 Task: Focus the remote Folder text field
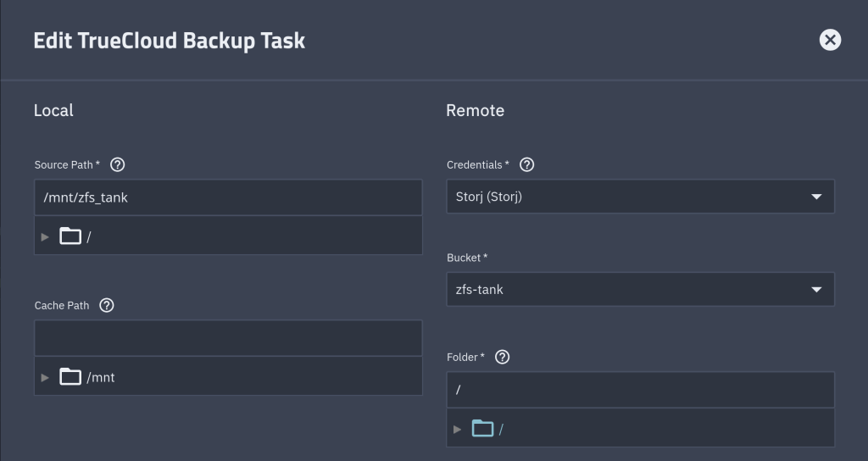click(x=639, y=390)
